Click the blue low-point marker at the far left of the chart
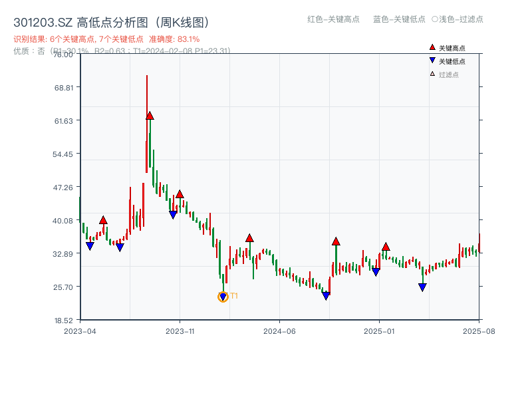 click(x=89, y=245)
